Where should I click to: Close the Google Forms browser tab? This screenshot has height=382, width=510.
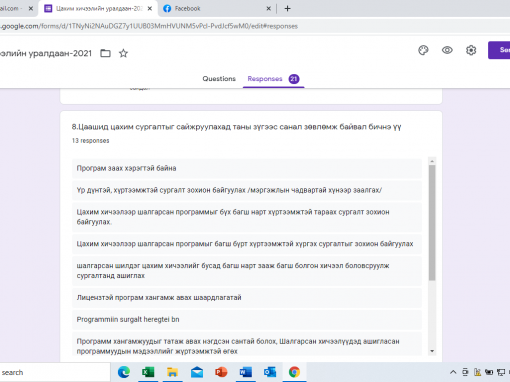pos(150,9)
